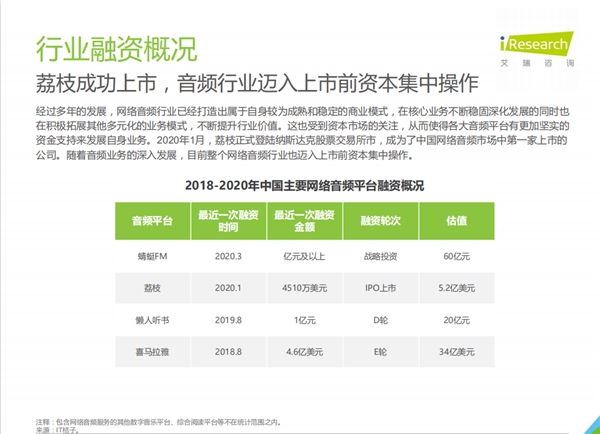
Task: Select cell IPO上市
Action: pyautogui.click(x=380, y=288)
